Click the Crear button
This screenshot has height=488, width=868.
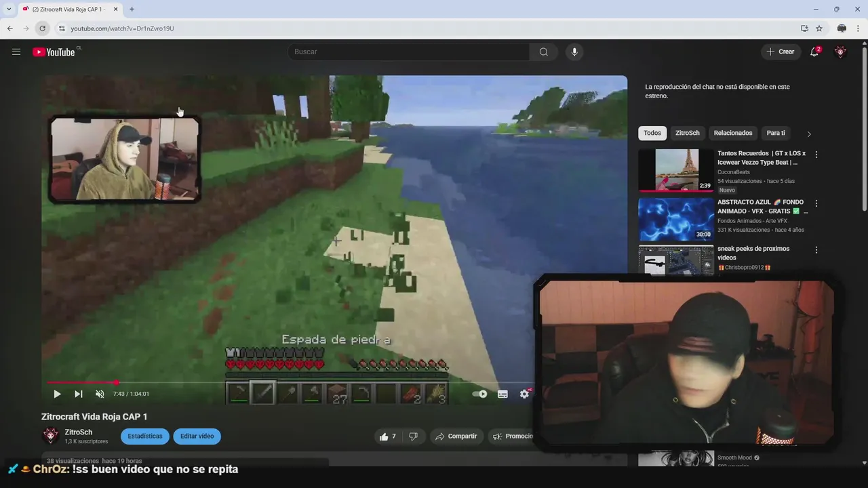(x=781, y=52)
